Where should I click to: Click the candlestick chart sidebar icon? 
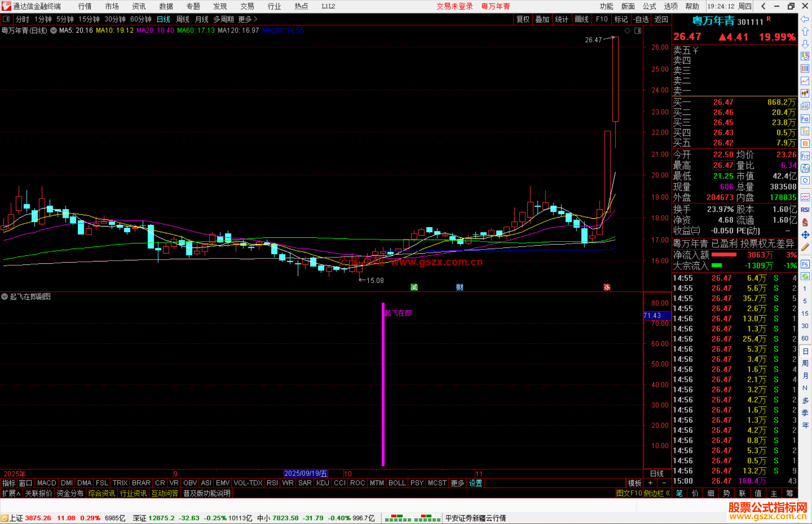805,93
